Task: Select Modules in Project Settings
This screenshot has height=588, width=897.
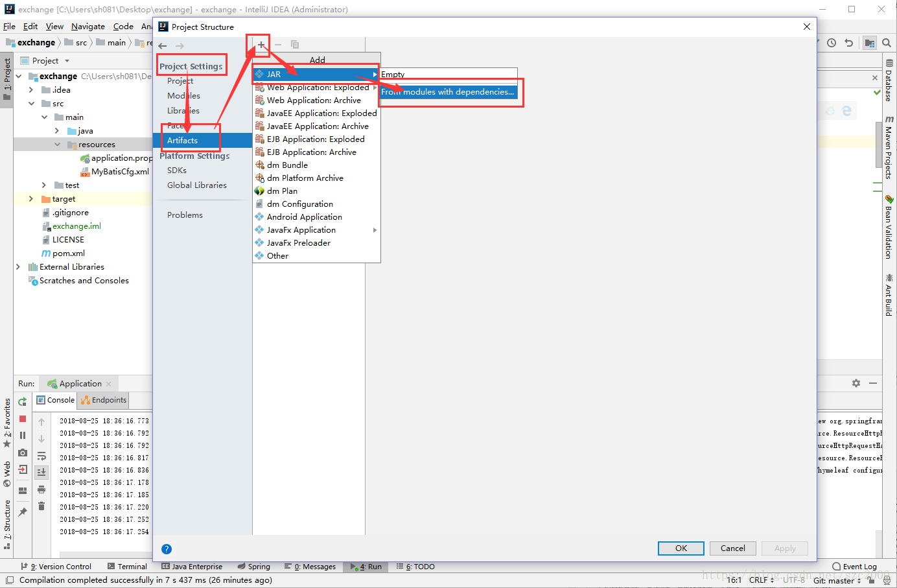Action: (183, 96)
